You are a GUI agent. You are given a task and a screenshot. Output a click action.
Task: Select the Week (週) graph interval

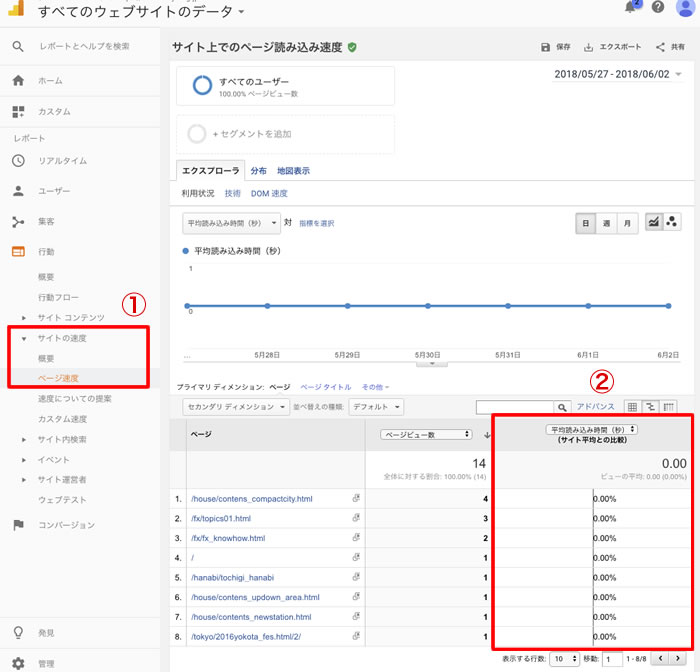pyautogui.click(x=606, y=223)
